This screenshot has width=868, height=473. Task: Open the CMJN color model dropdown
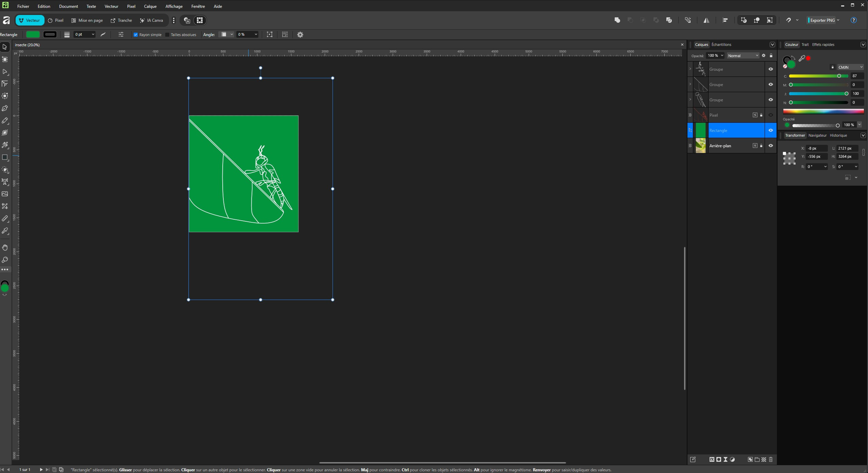(850, 67)
